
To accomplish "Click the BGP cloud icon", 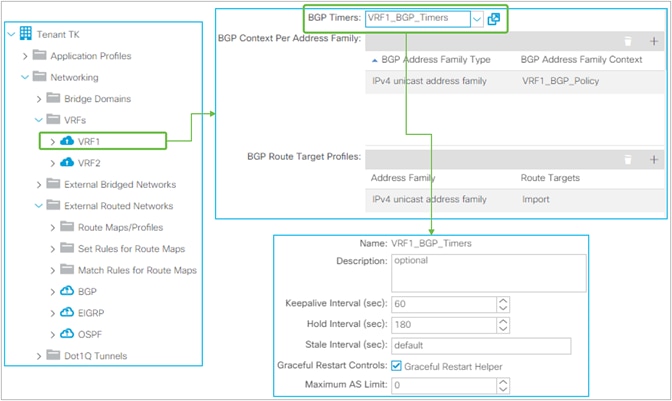I will click(x=67, y=290).
